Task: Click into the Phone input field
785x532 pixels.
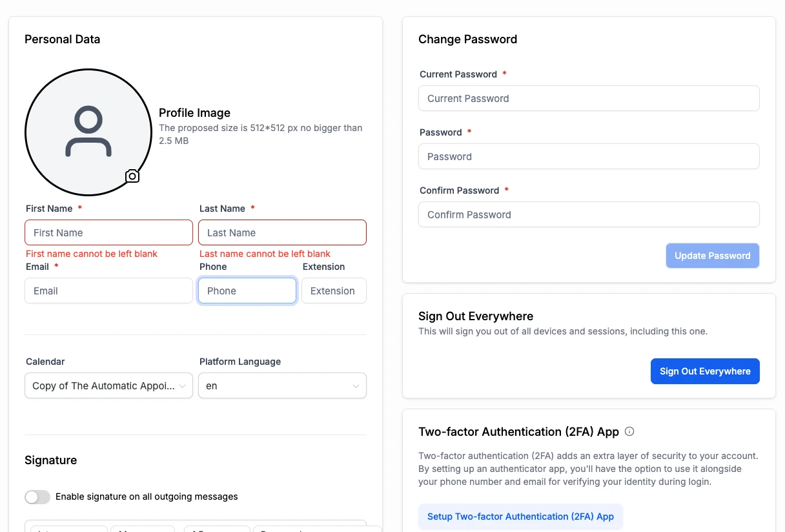Action: click(247, 291)
